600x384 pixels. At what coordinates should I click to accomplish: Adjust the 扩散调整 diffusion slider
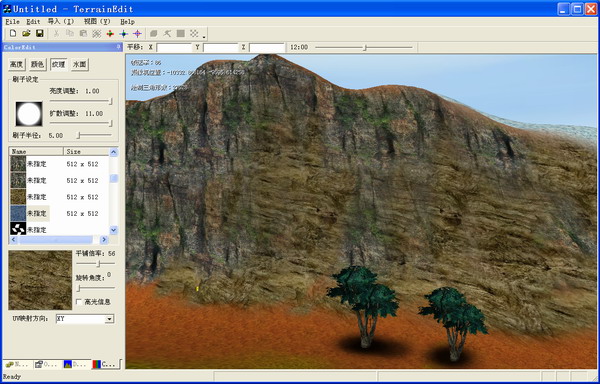[81, 123]
